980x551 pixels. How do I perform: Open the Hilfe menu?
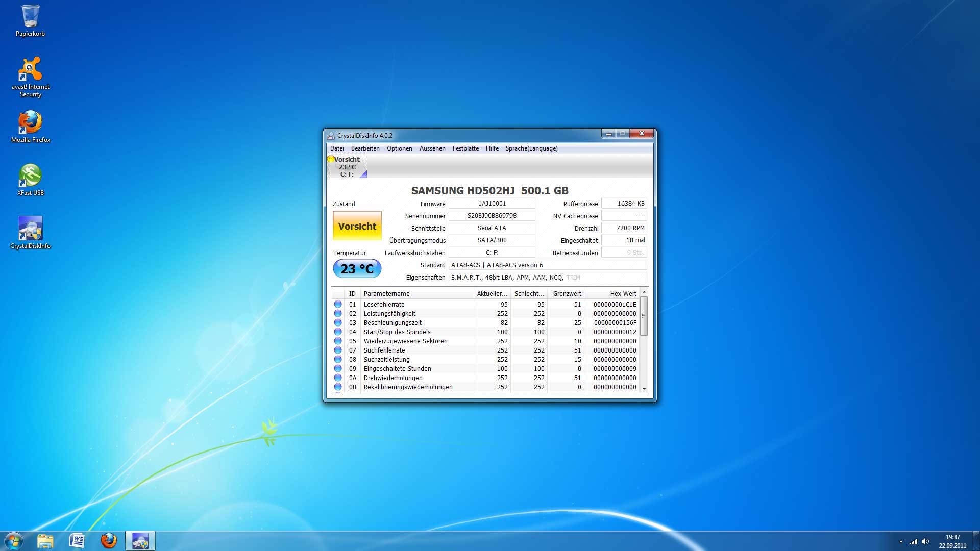493,148
